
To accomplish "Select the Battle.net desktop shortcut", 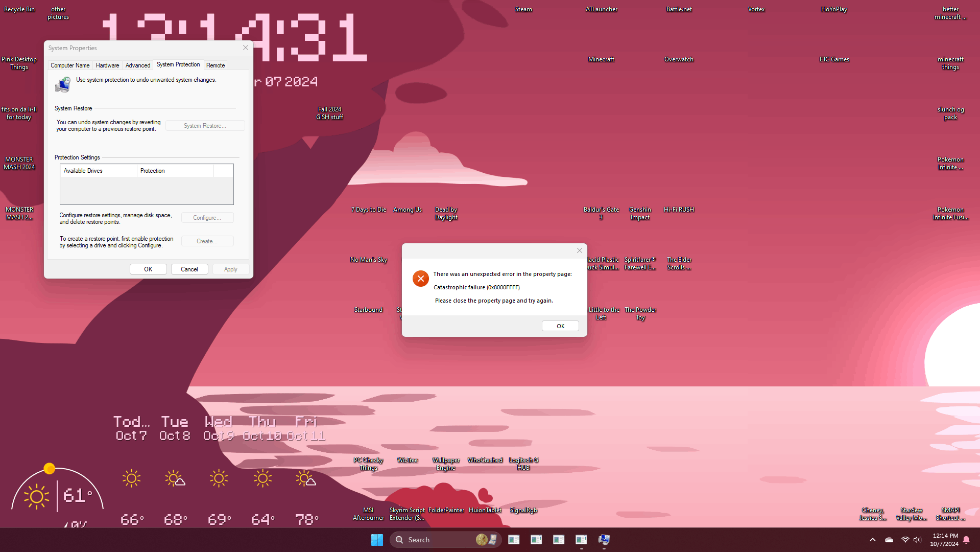I will [679, 9].
